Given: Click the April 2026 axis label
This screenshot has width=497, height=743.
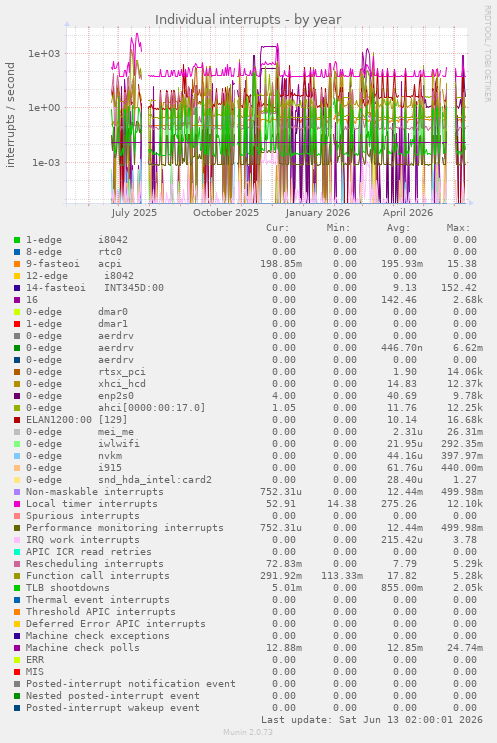Looking at the screenshot, I should click(x=408, y=213).
